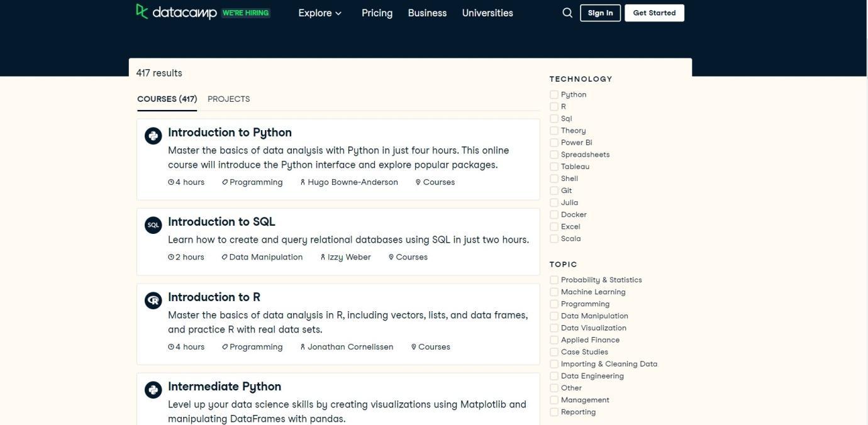Click the SQL badge icon
This screenshot has height=425, width=868.
(x=153, y=225)
